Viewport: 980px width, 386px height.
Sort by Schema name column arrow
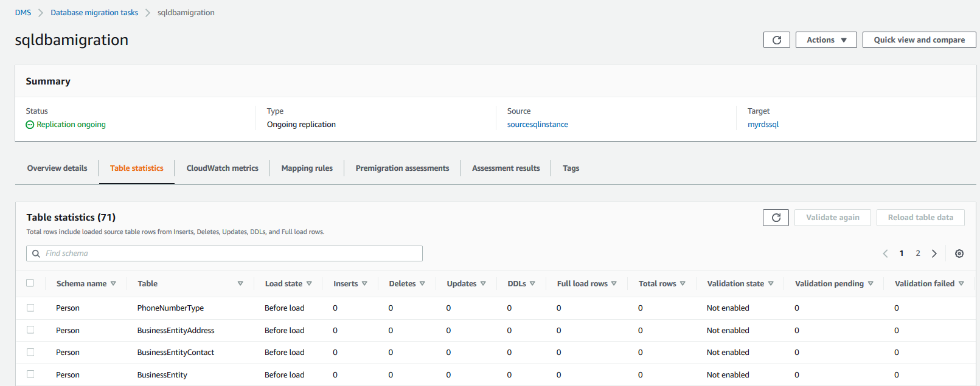(x=113, y=284)
